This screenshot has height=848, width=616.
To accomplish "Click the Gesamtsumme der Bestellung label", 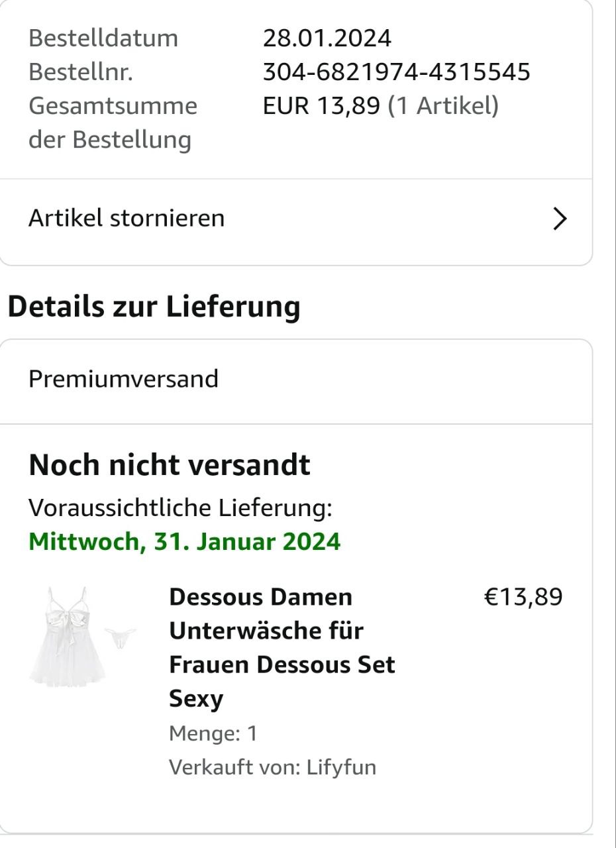I will (113, 123).
